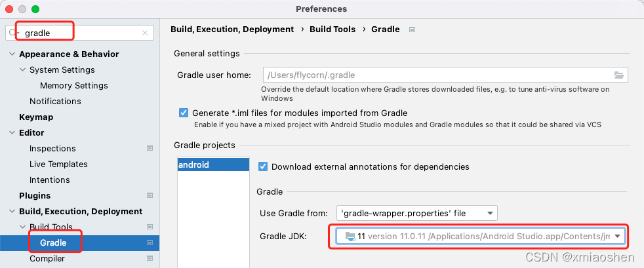Select Memory Settings in the settings tree

coord(74,85)
